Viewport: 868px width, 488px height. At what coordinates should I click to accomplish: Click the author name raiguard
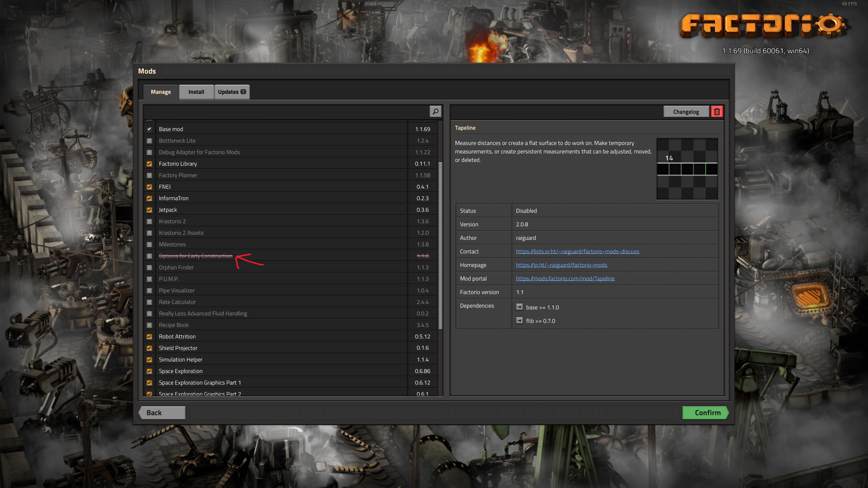(x=526, y=238)
